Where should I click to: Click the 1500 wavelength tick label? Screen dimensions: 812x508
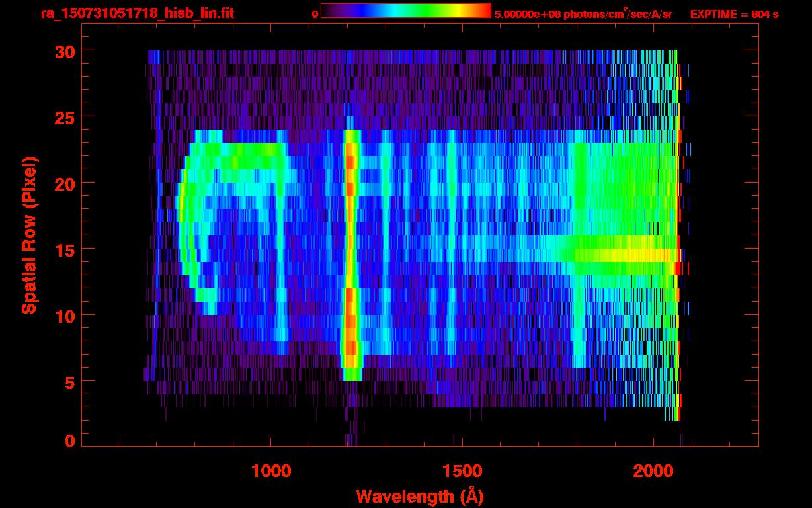(462, 470)
